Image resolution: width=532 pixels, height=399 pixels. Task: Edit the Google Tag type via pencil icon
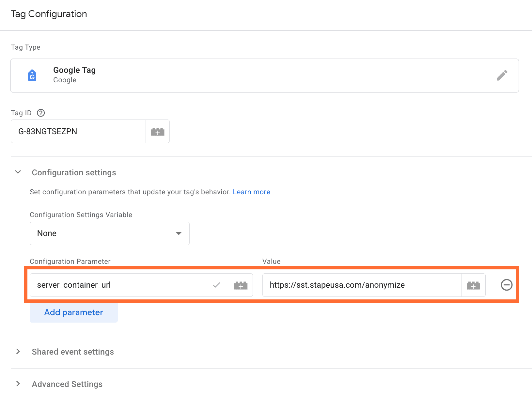click(x=502, y=75)
